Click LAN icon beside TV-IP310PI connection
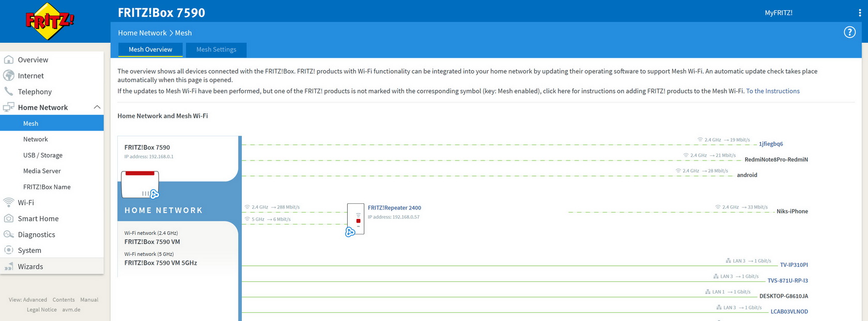The image size is (868, 321). click(x=729, y=261)
